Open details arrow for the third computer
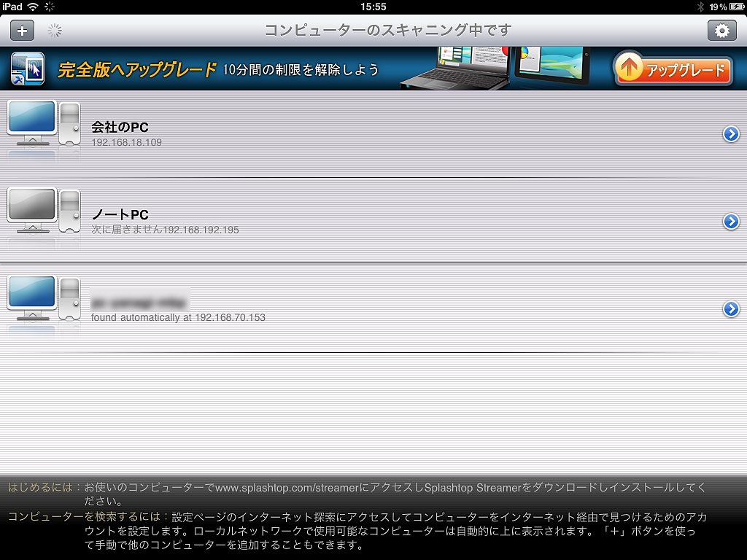747x560 pixels. pyautogui.click(x=732, y=308)
